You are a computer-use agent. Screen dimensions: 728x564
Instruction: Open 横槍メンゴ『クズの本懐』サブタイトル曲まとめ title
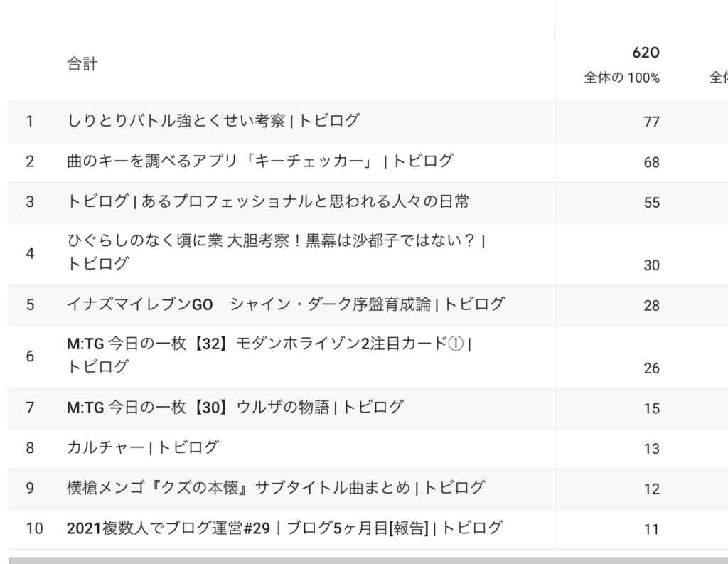276,488
